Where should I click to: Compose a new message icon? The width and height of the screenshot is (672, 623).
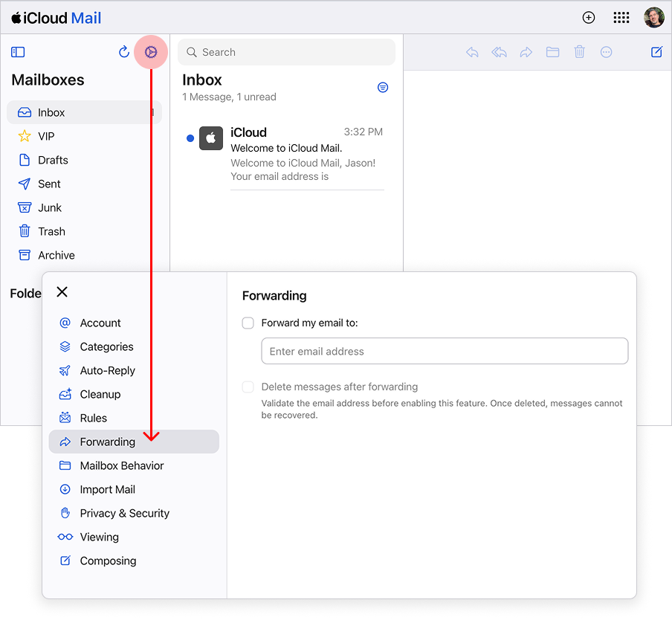pyautogui.click(x=656, y=52)
